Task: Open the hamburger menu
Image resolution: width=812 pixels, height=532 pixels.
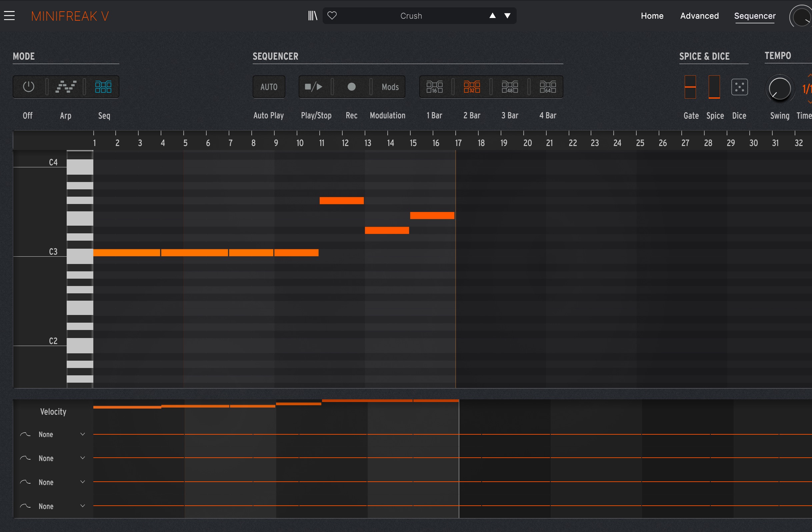Action: [9, 15]
